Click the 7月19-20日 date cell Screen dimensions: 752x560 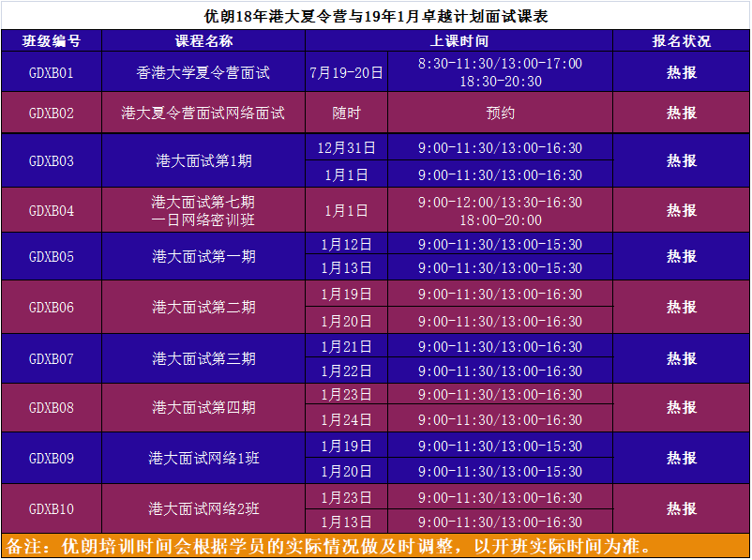tap(346, 72)
